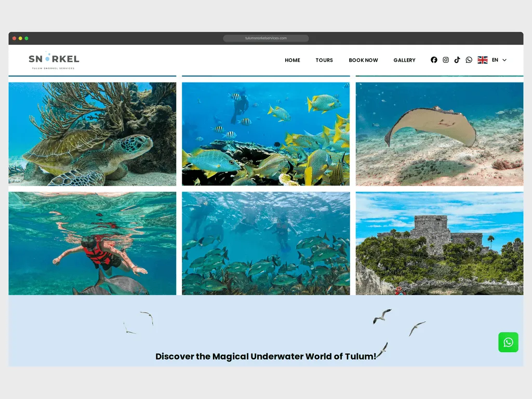Select the TikTok icon in the header

(x=457, y=60)
